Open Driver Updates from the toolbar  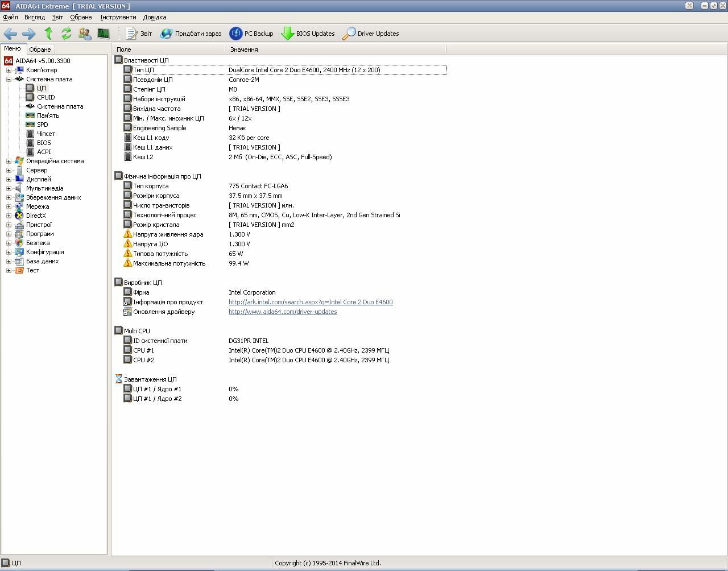tap(371, 34)
